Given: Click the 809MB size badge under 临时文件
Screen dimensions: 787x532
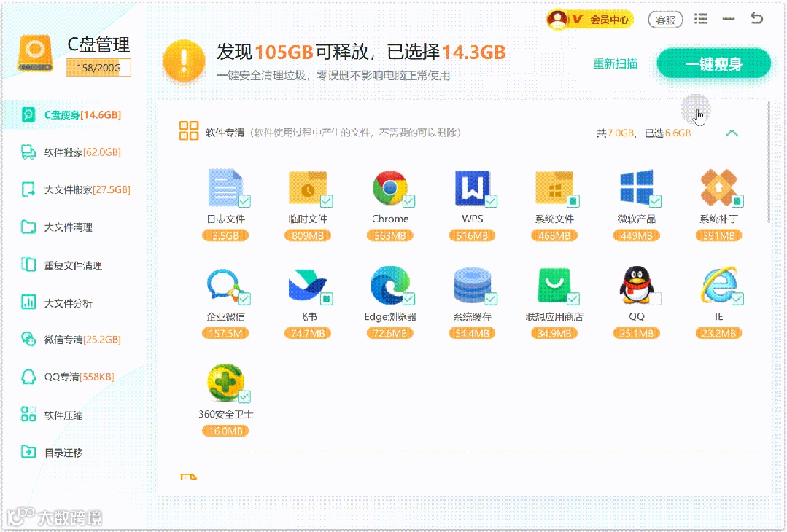Looking at the screenshot, I should (x=308, y=235).
